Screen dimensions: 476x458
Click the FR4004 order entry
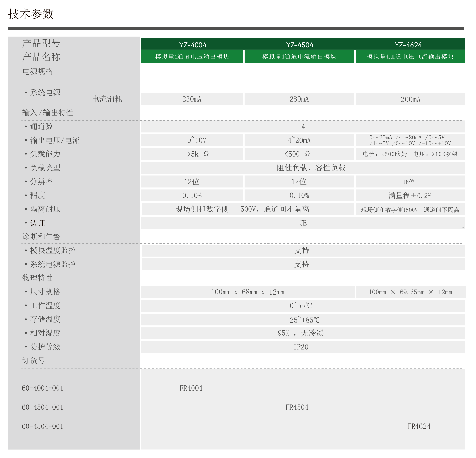[x=191, y=388]
